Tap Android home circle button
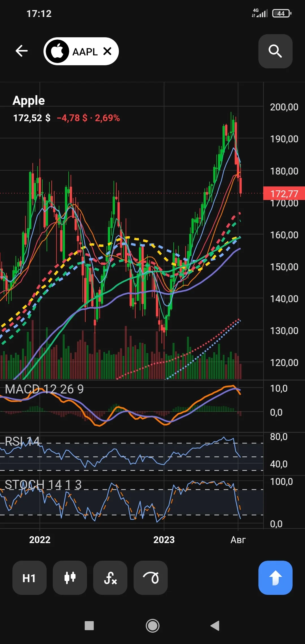The width and height of the screenshot is (305, 644). pyautogui.click(x=152, y=626)
